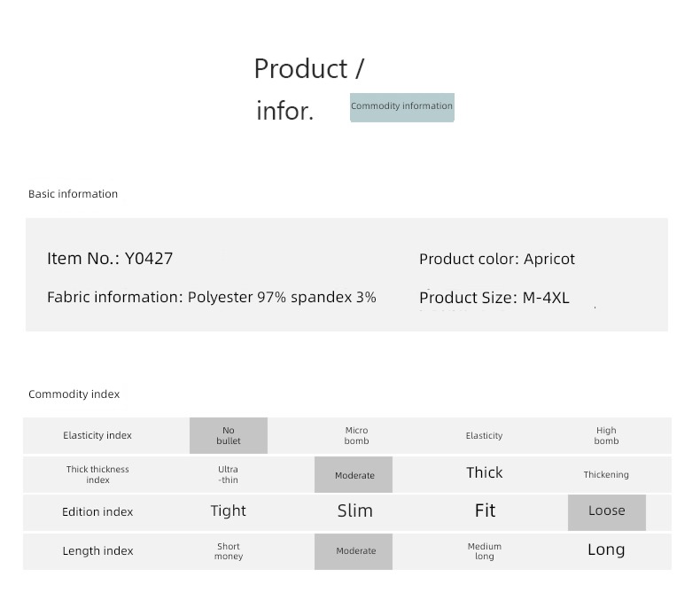Select the Thickening option
This screenshot has height=608, width=700.
606,474
